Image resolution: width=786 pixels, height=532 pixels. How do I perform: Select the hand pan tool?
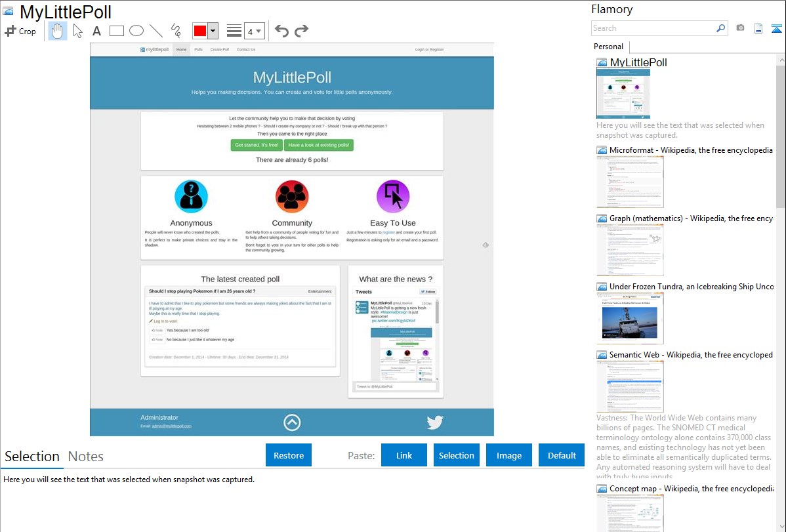coord(58,31)
